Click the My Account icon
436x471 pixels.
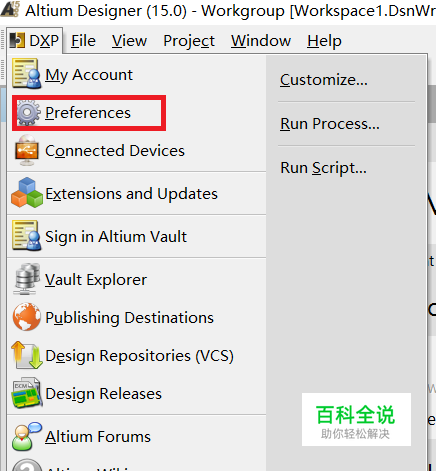[27, 74]
